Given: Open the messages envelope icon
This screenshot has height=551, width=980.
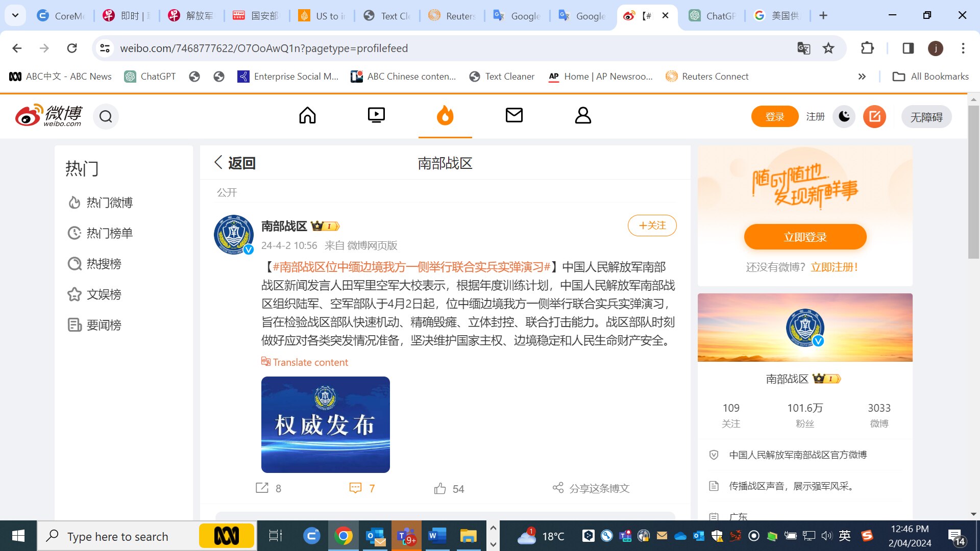Looking at the screenshot, I should pos(514,115).
